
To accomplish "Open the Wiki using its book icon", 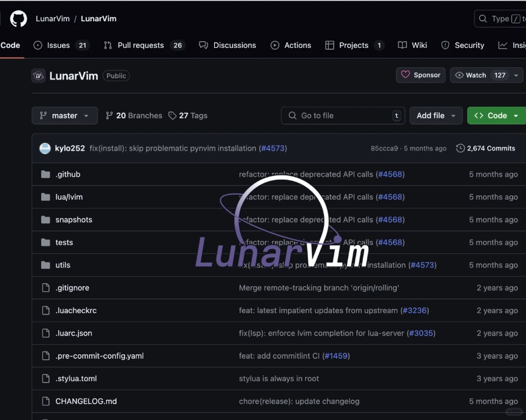I will 402,45.
